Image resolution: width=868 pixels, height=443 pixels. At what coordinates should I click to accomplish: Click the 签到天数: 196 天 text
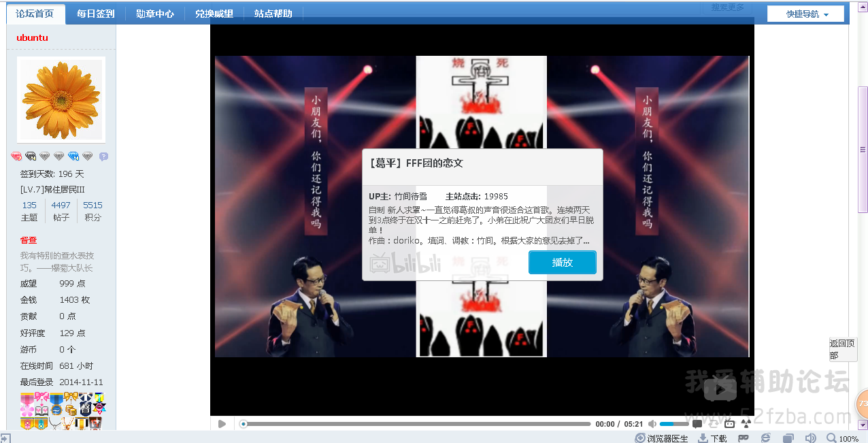point(52,174)
